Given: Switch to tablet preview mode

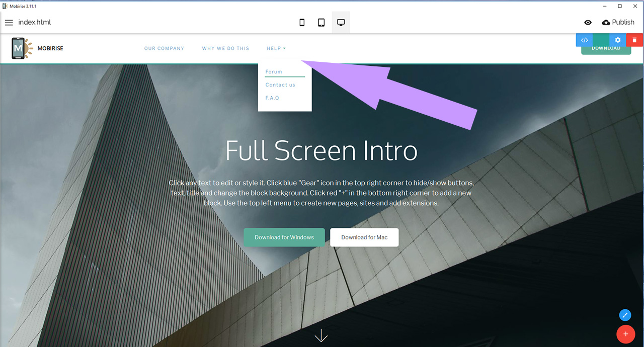Looking at the screenshot, I should pyautogui.click(x=321, y=22).
